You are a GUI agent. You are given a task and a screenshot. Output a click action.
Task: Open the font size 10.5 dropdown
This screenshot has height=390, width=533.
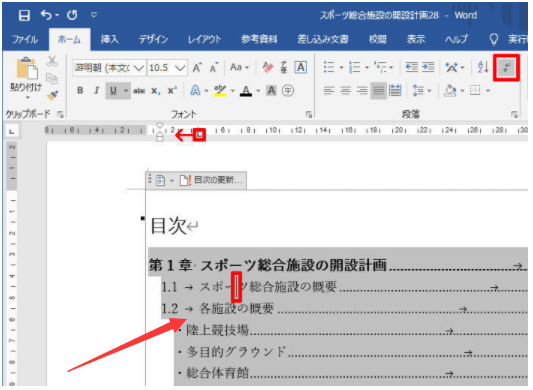tap(179, 68)
